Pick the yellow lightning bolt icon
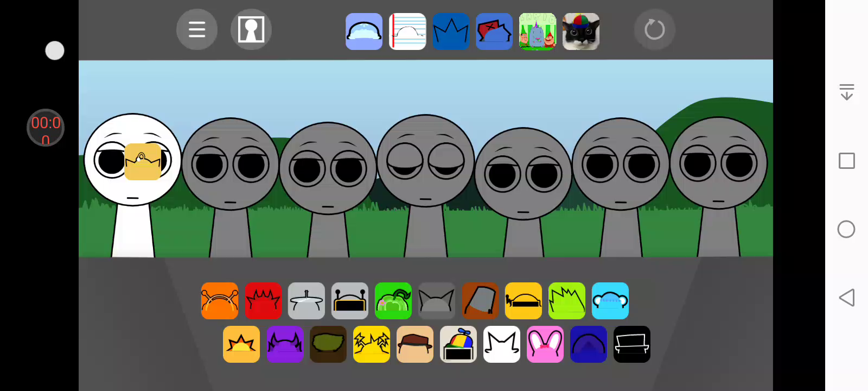The image size is (868, 391). point(372,344)
